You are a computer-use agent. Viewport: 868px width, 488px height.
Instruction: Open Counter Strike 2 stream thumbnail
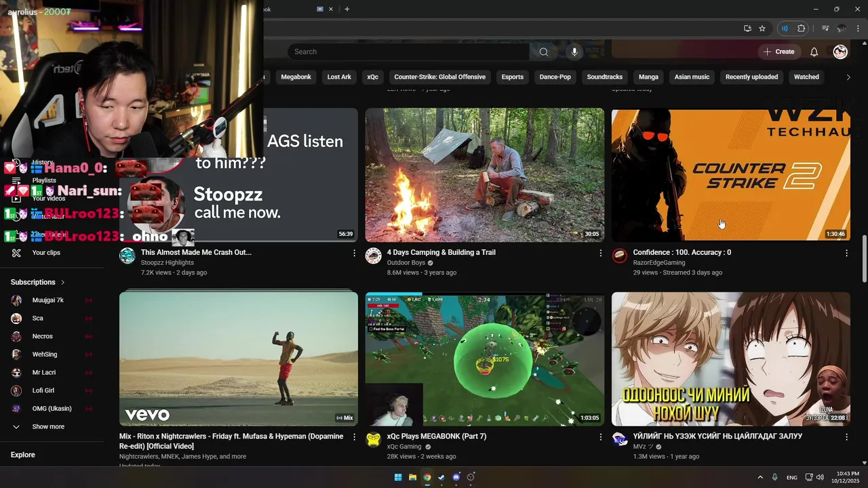pos(731,175)
